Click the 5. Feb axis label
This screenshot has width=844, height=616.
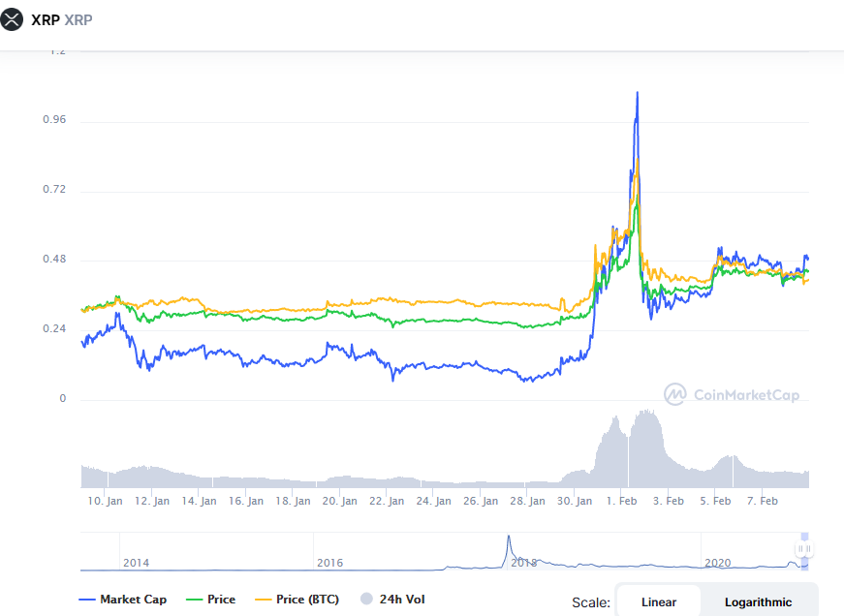click(715, 501)
